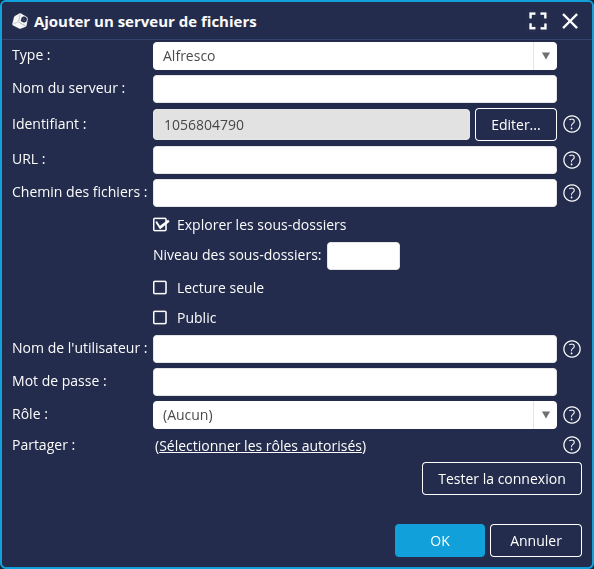Focus the Nom du serveur field
594x569 pixels.
pos(355,89)
